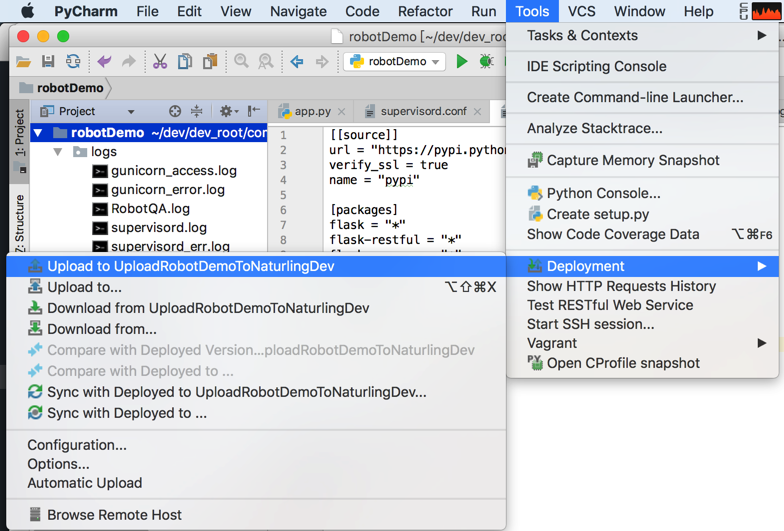Click Scroll from Source target icon
This screenshot has height=531, width=784.
point(175,111)
